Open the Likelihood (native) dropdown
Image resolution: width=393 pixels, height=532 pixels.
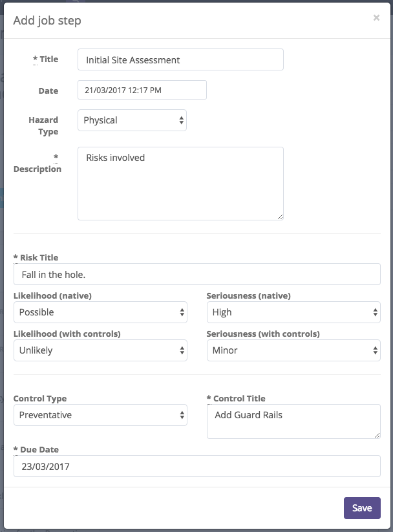point(100,312)
